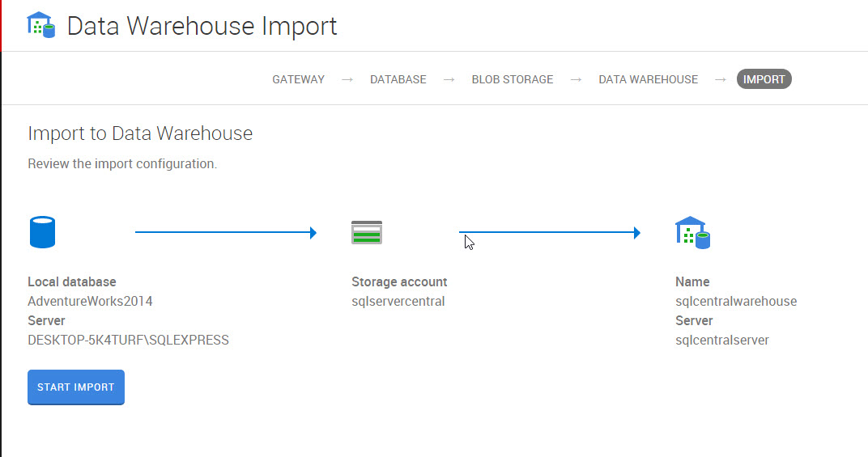Screen dimensions: 868x457
Task: Open the DATABASE step
Action: click(398, 79)
